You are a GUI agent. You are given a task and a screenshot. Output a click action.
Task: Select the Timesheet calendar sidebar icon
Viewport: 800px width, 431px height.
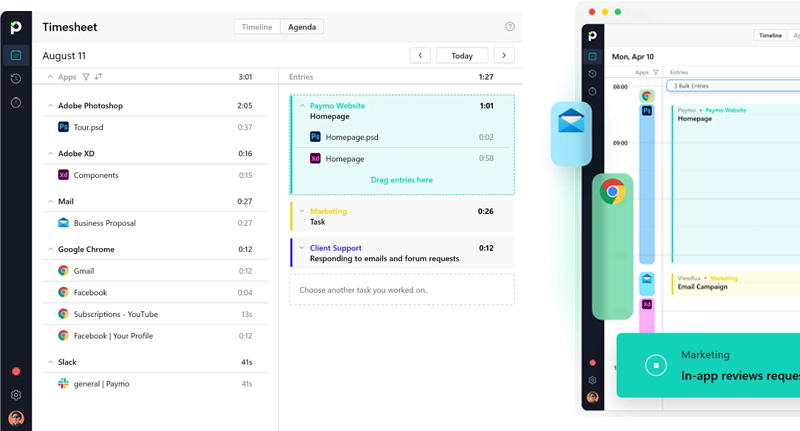(16, 55)
